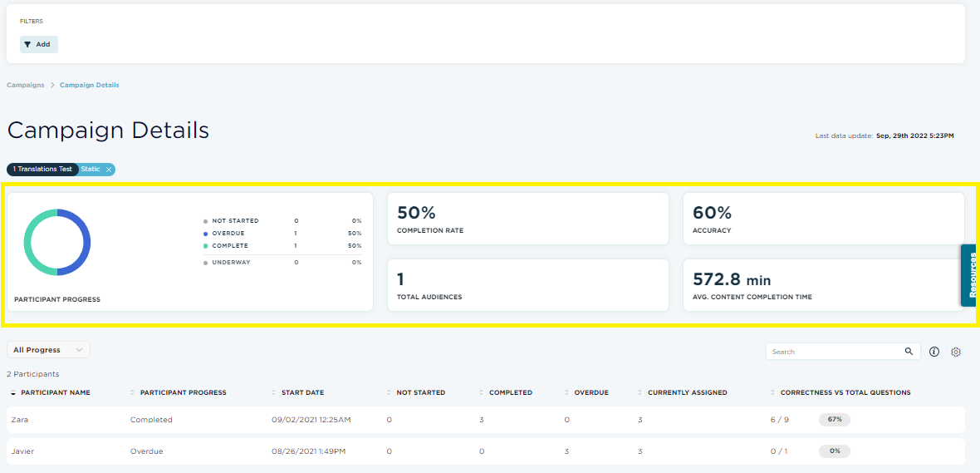Screen dimensions: 980x473
Task: Click the green Complete donut segment
Action: coord(28,242)
